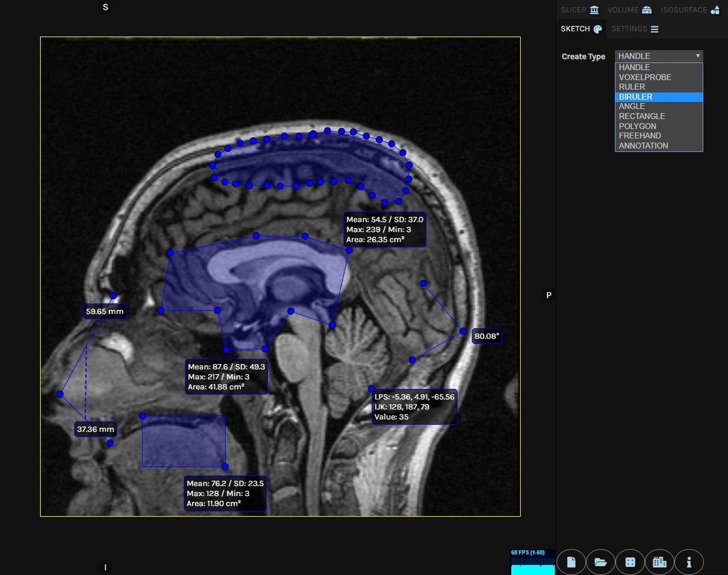The height and width of the screenshot is (575, 728).
Task: Click the stats label with Area 26.35 cm²
Action: tap(384, 230)
